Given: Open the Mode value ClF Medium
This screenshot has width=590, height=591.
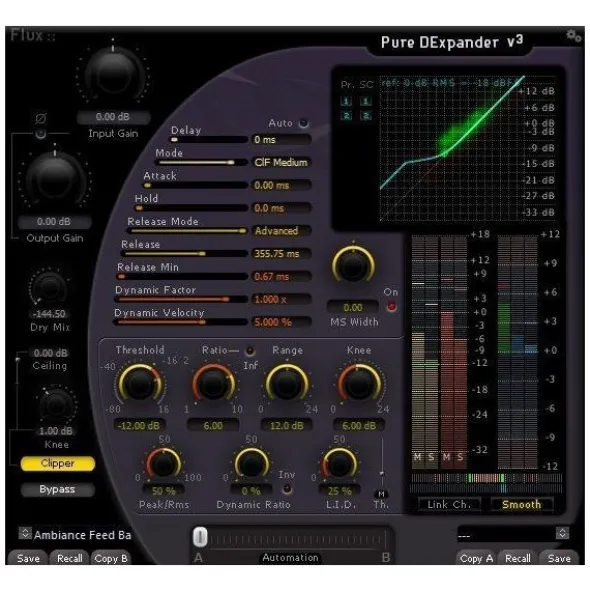Looking at the screenshot, I should (x=281, y=162).
